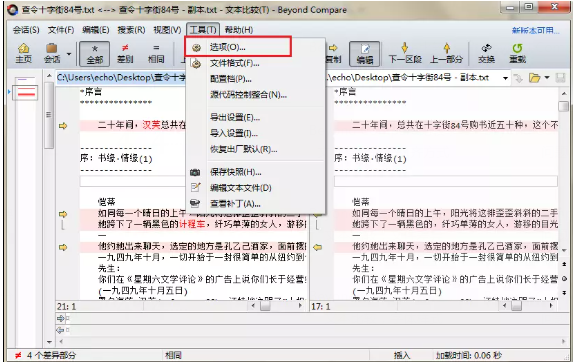
Task: Click the 复制 copy toolbar button
Action: (x=333, y=53)
